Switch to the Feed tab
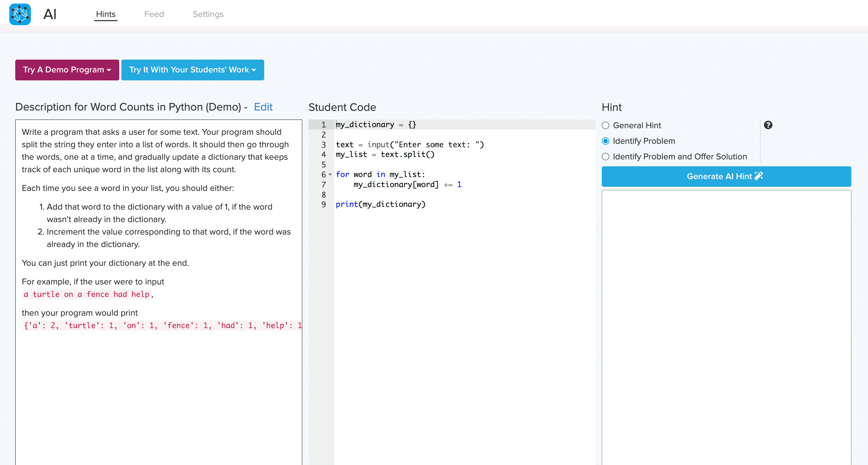Image resolution: width=868 pixels, height=465 pixels. point(154,14)
